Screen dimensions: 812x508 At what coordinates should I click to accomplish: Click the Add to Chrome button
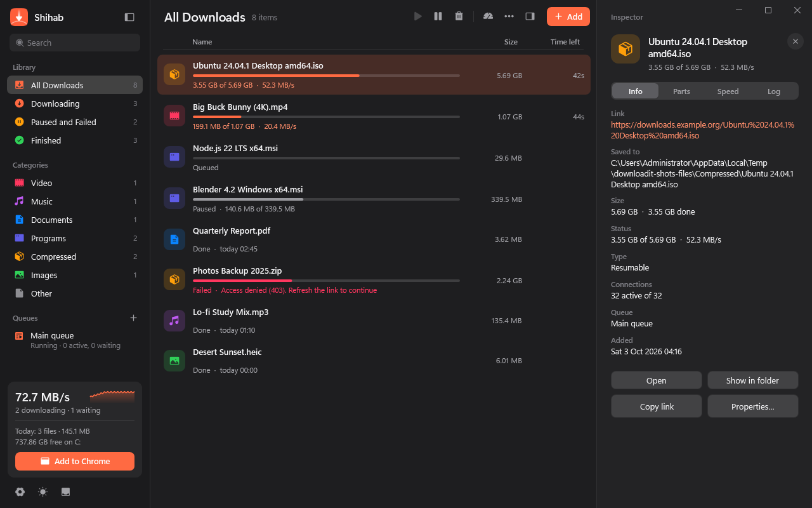(75, 461)
